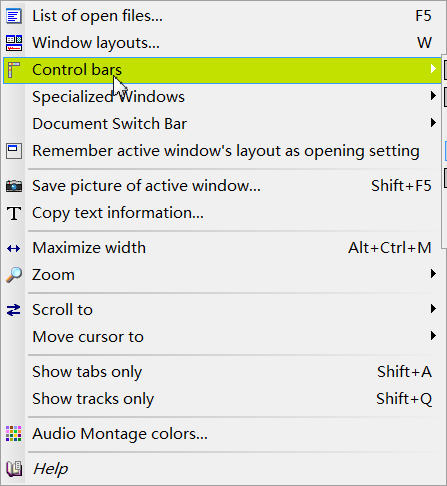Screen dimensions: 447x486
Task: Expand the Control bars submenu arrow
Action: click(x=433, y=69)
